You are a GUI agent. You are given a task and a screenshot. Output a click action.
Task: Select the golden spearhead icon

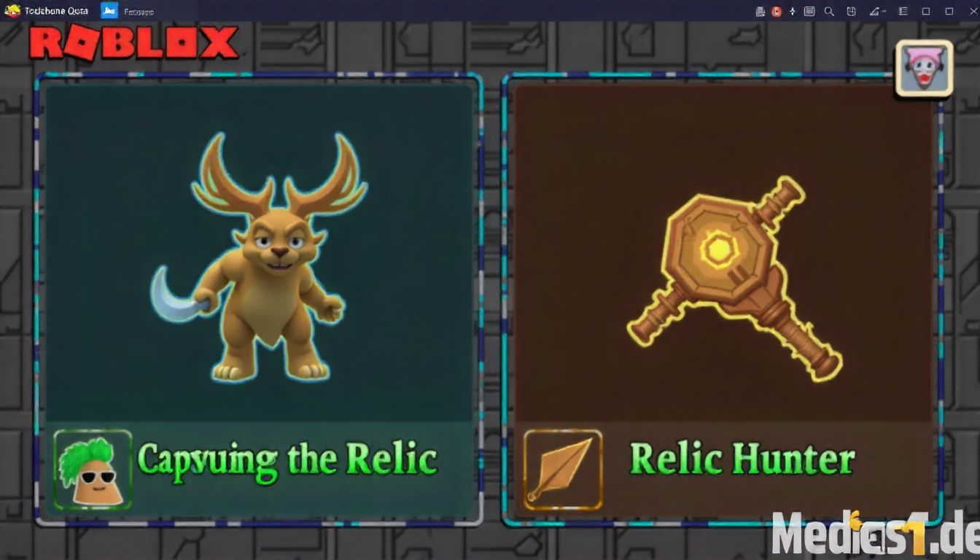pyautogui.click(x=562, y=470)
